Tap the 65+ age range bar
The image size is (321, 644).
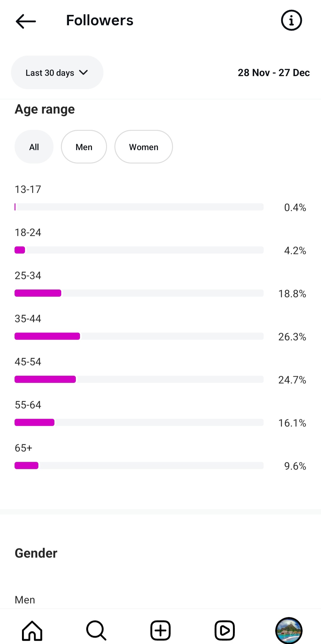tap(139, 465)
